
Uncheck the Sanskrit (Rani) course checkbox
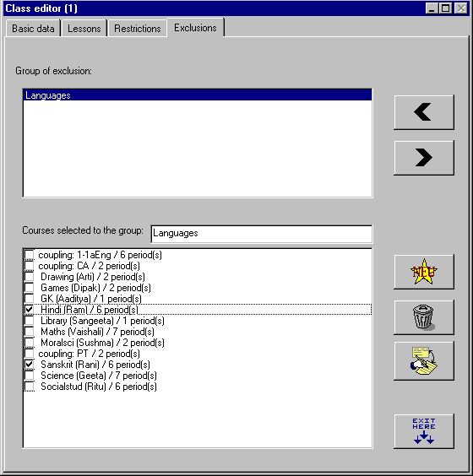(30, 365)
